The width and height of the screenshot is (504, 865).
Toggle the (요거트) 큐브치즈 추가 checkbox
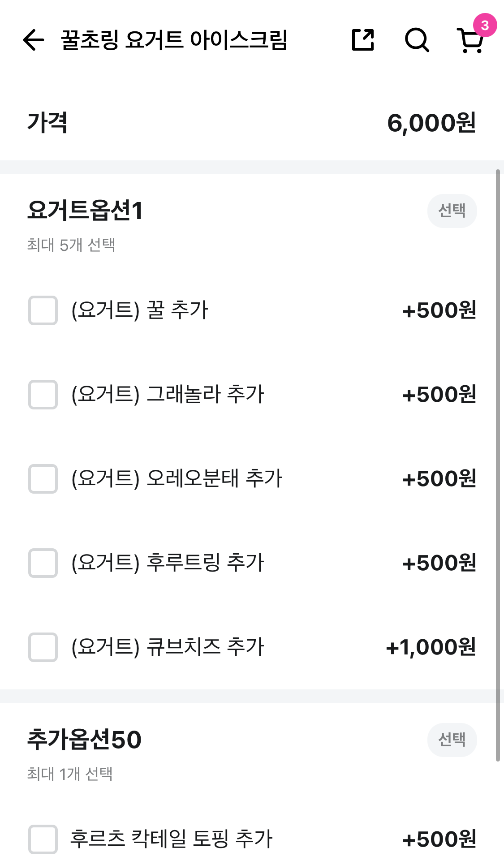(x=43, y=647)
